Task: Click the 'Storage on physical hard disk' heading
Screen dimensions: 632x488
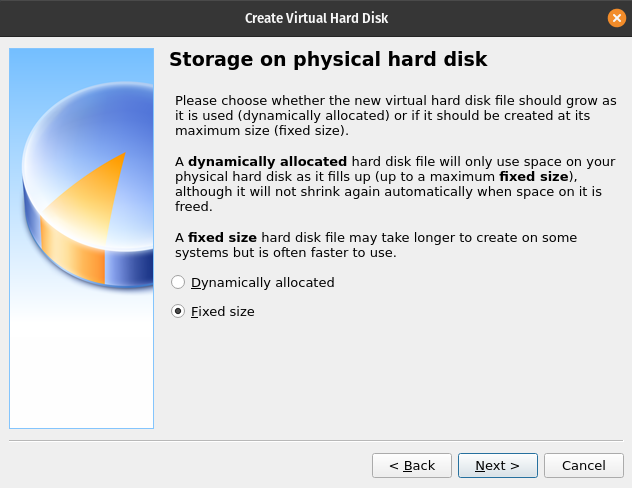Action: [328, 60]
